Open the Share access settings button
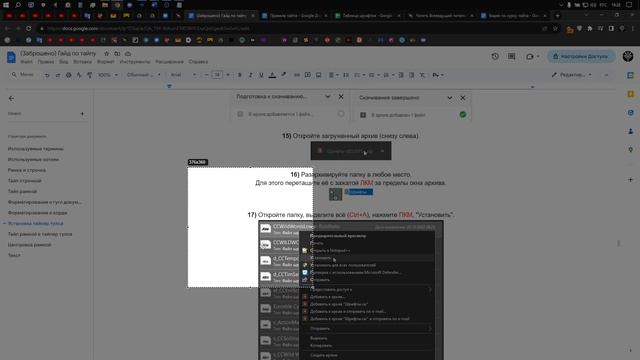 (581, 56)
